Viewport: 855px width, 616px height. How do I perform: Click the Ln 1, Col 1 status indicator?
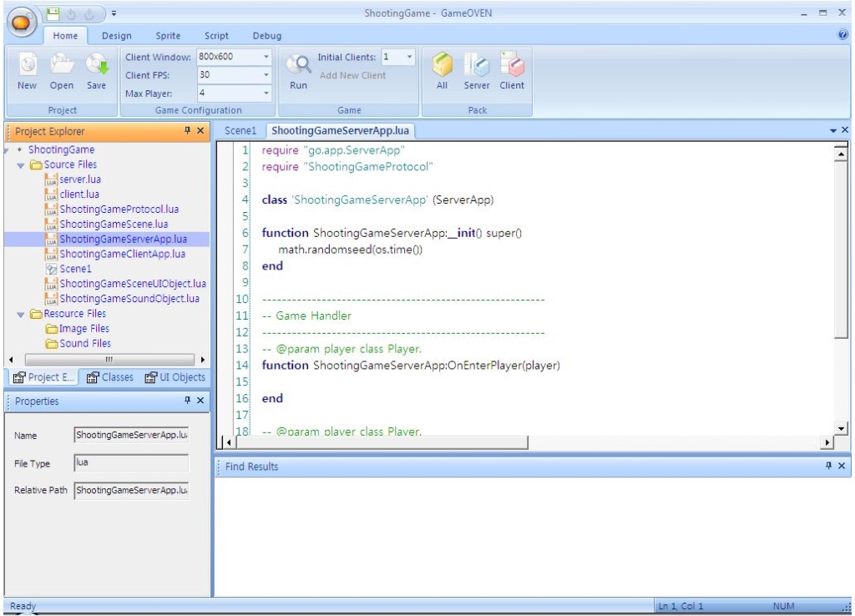pos(680,606)
